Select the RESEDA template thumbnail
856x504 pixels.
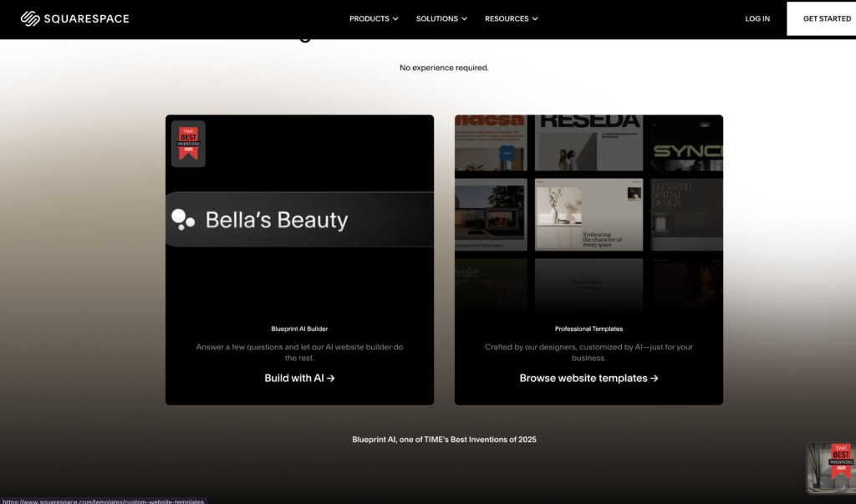tap(588, 143)
